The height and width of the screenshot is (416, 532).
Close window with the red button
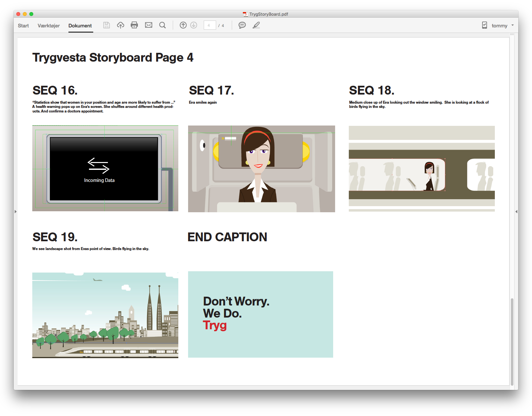(x=18, y=14)
